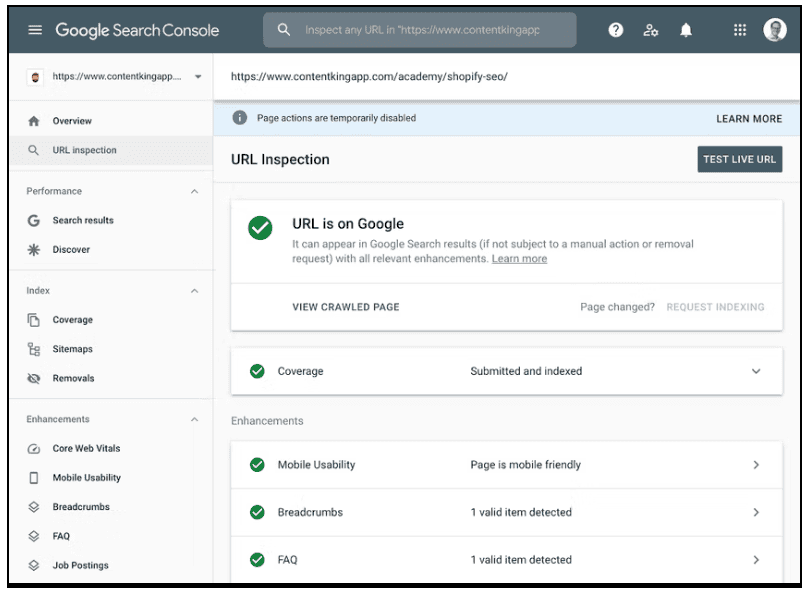Click the Coverage pages icon

(x=34, y=320)
